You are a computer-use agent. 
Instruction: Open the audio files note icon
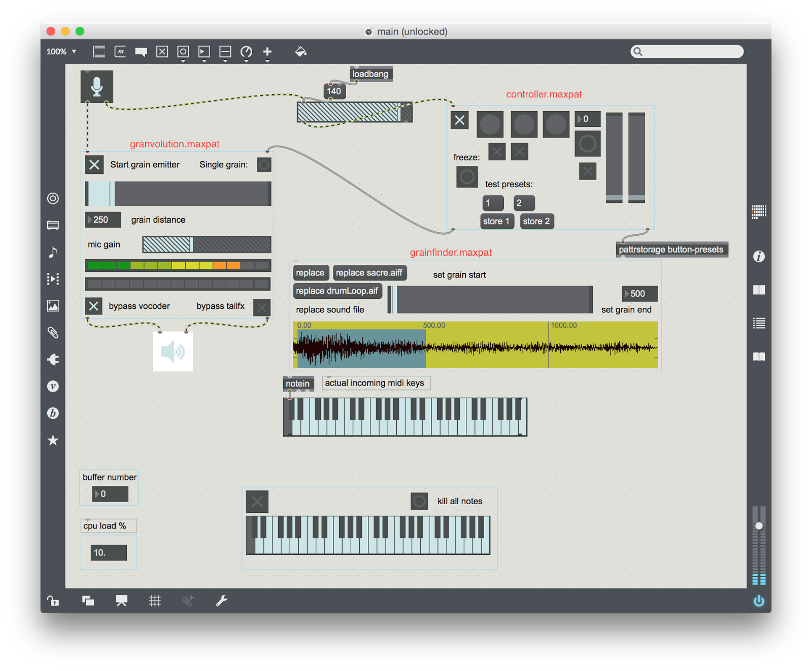point(53,252)
